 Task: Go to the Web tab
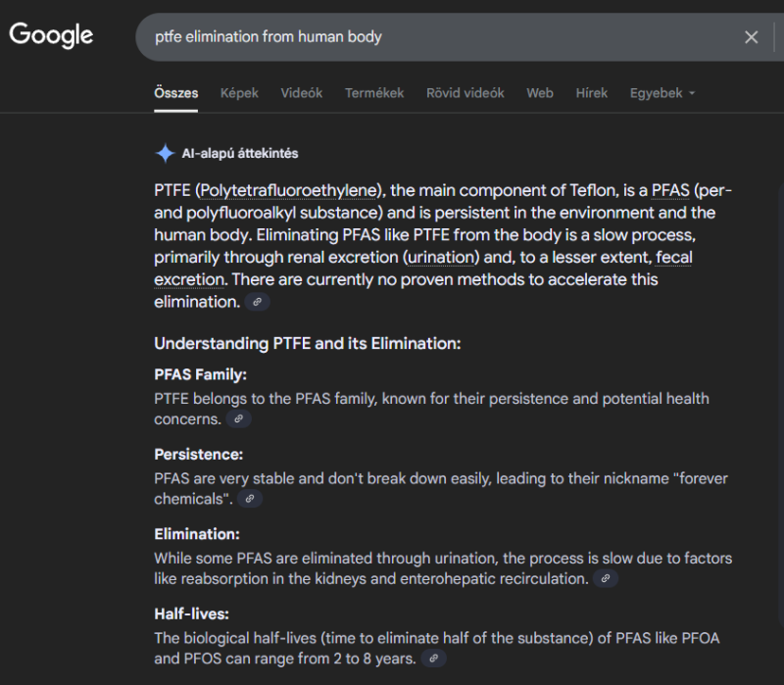click(x=540, y=93)
